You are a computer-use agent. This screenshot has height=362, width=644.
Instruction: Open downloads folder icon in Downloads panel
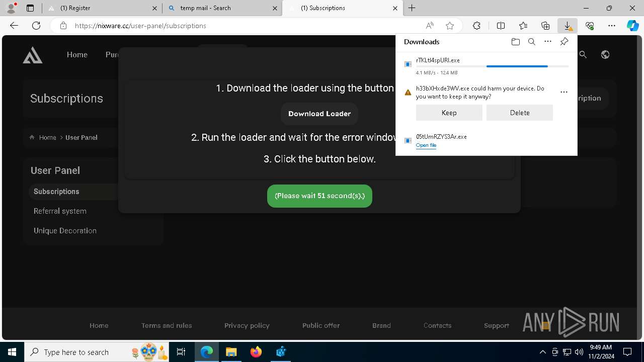(x=515, y=42)
